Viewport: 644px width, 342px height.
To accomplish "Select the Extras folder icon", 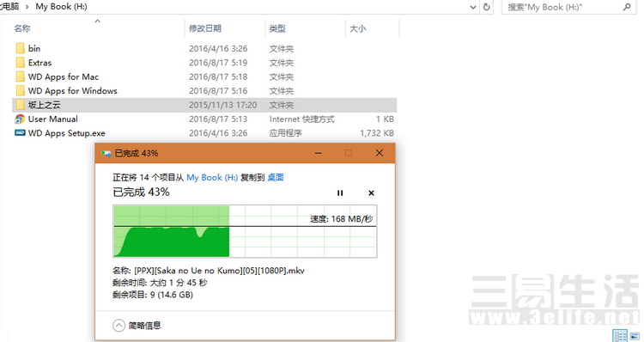I will (20, 63).
